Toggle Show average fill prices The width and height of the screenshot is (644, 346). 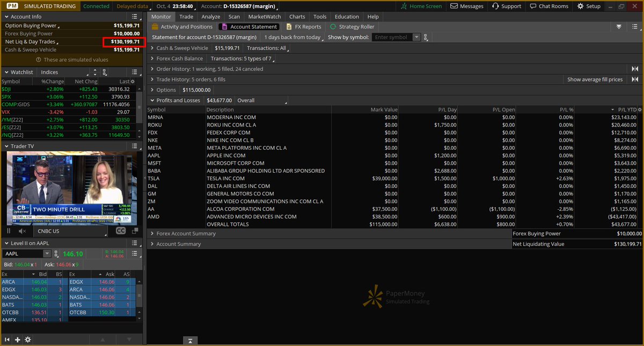pos(595,79)
